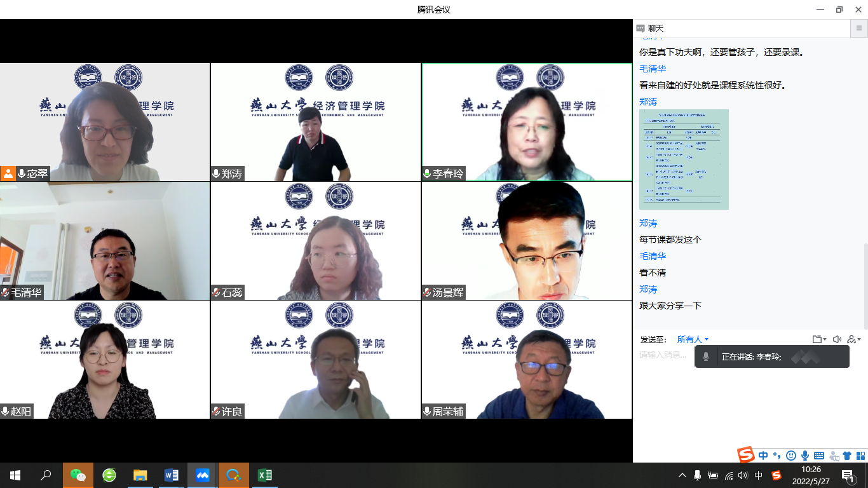Open the Sogou soft keyboard icon

pos(819,456)
